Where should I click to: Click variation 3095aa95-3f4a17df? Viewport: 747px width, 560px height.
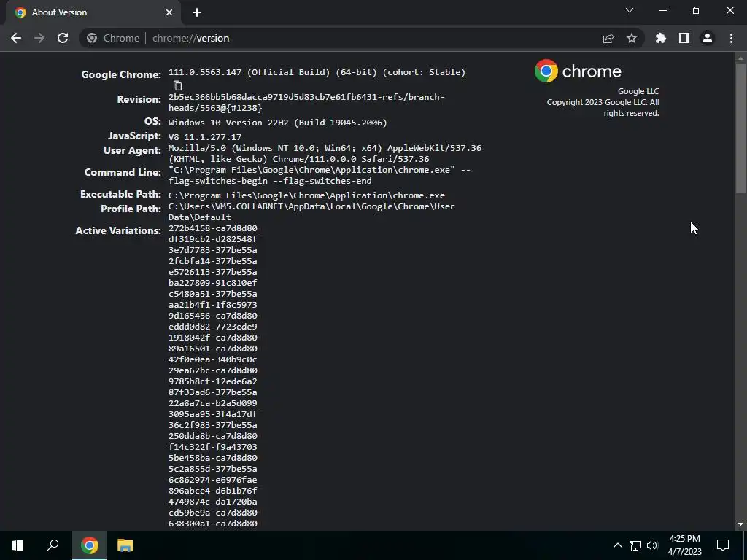click(212, 414)
